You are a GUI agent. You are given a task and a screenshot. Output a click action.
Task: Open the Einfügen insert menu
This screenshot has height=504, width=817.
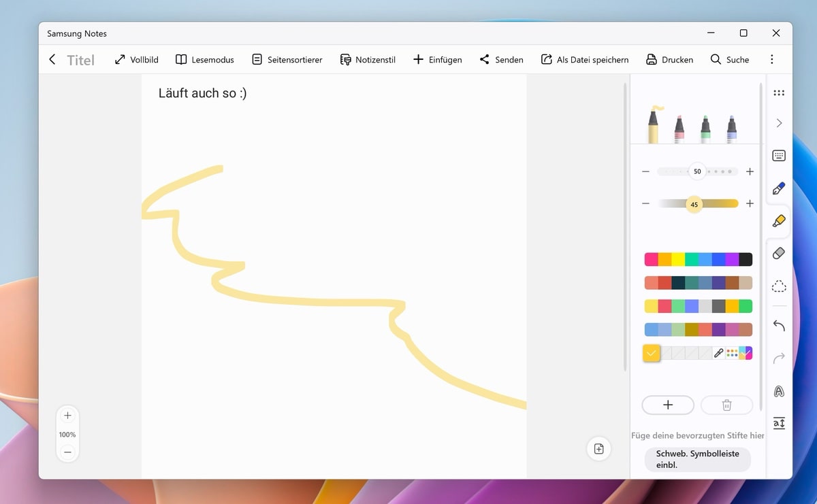(437, 60)
